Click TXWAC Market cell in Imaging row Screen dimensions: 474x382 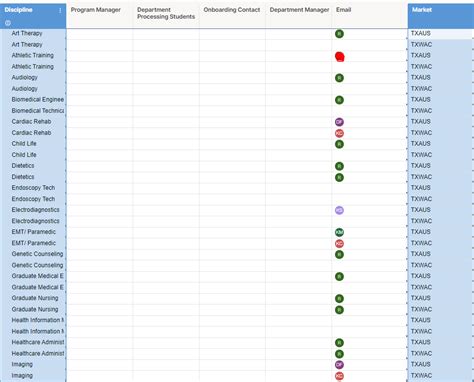tap(441, 376)
